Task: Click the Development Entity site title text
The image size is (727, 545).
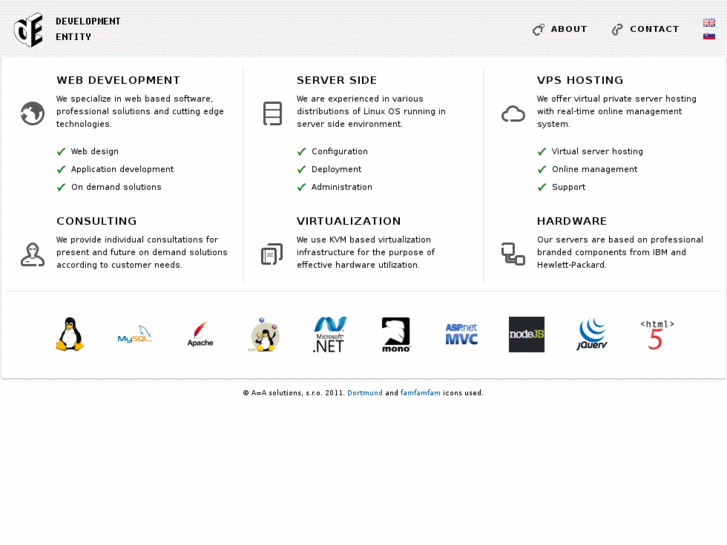Action: point(88,29)
